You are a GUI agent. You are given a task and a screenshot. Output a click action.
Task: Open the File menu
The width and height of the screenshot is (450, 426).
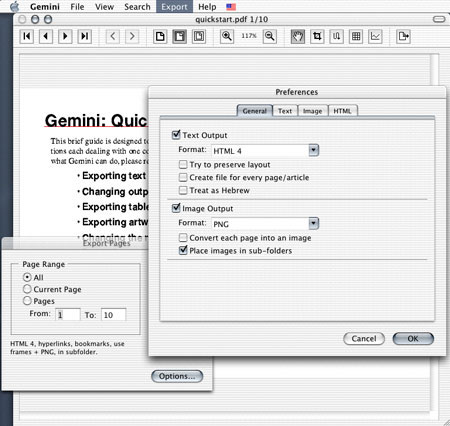[x=77, y=7]
